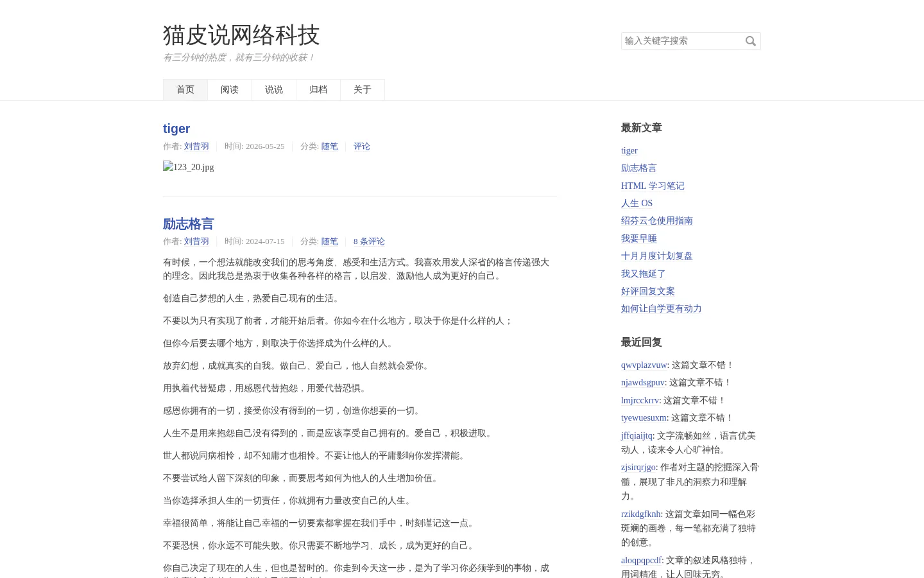Open the 8 条评论 link
This screenshot has height=578, width=924.
click(x=369, y=241)
